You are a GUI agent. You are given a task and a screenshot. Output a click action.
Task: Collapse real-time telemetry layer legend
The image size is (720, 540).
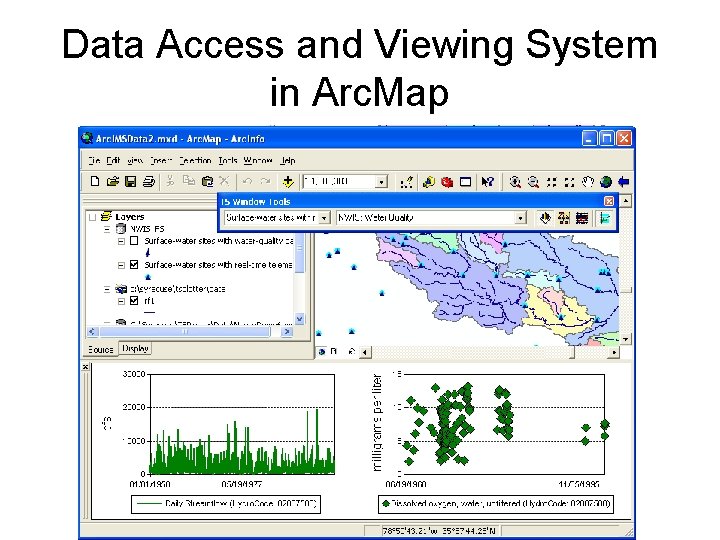point(121,265)
